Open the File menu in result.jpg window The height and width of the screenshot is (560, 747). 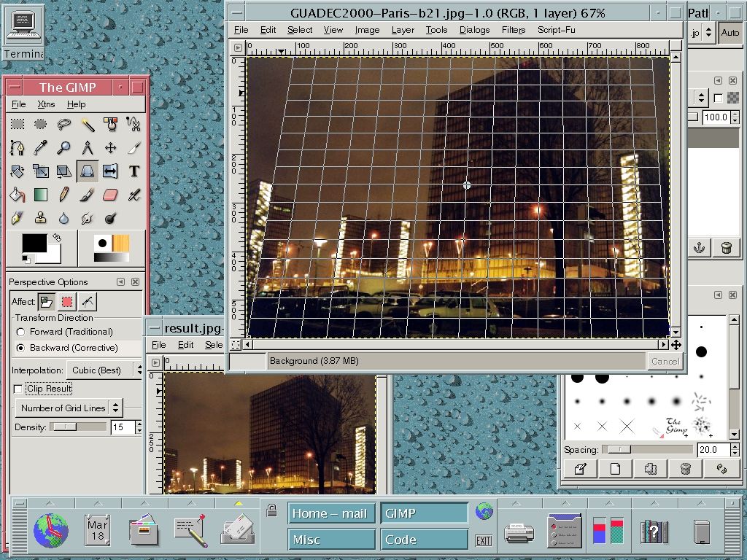point(158,345)
